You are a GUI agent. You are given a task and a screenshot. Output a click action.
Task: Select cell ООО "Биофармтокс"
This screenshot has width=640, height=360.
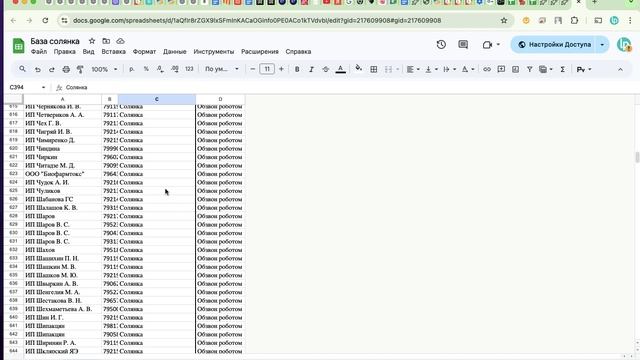pos(62,174)
